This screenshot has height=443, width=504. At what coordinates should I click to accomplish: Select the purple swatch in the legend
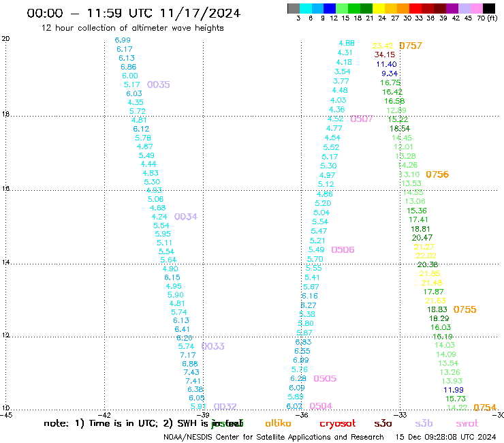click(x=452, y=8)
